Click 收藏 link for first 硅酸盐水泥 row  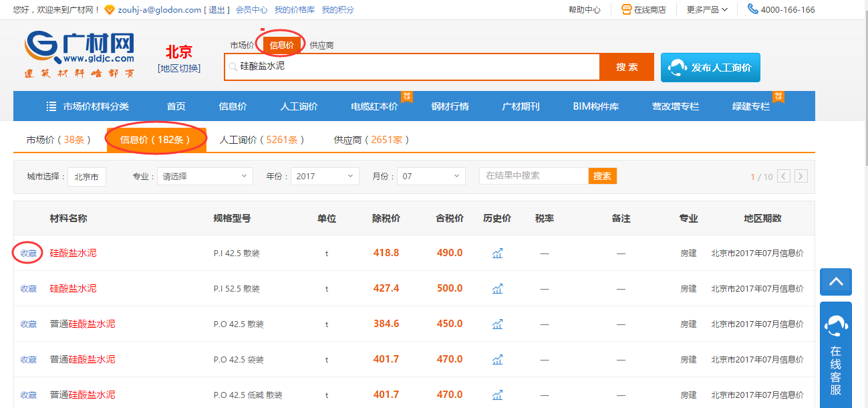[29, 253]
